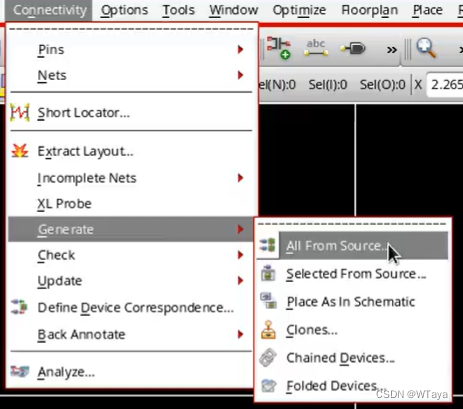Image resolution: width=463 pixels, height=409 pixels.
Task: Open the Generate submenu
Action: 130,229
